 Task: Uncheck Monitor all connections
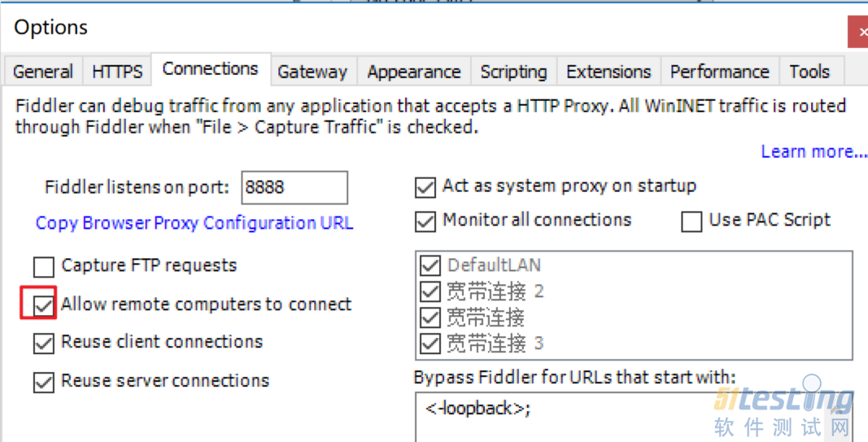click(x=425, y=221)
